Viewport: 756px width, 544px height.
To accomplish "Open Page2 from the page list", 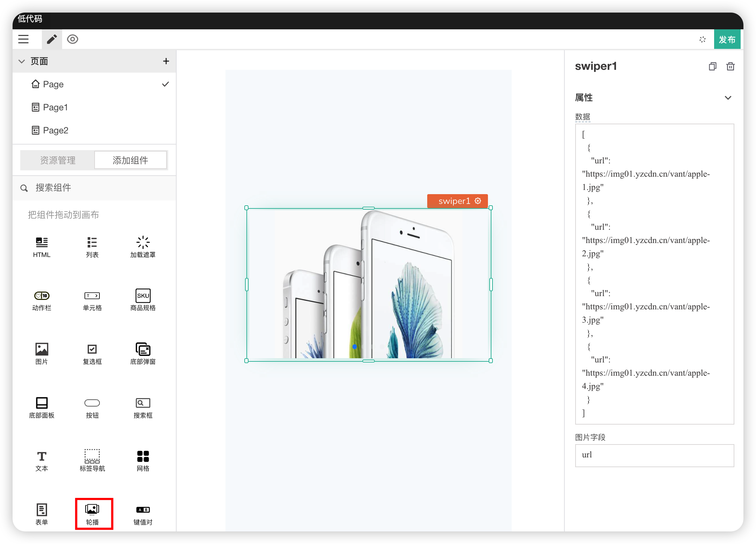I will tap(55, 130).
